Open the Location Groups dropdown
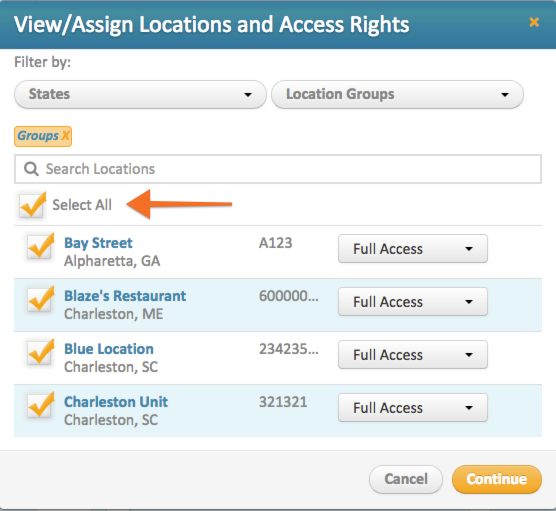This screenshot has height=511, width=556. pyautogui.click(x=397, y=94)
